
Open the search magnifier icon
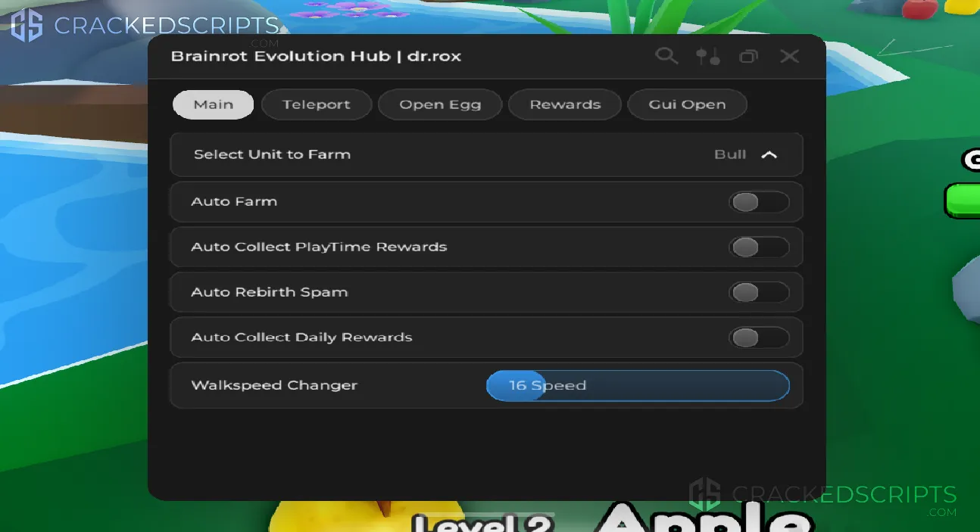click(x=666, y=56)
